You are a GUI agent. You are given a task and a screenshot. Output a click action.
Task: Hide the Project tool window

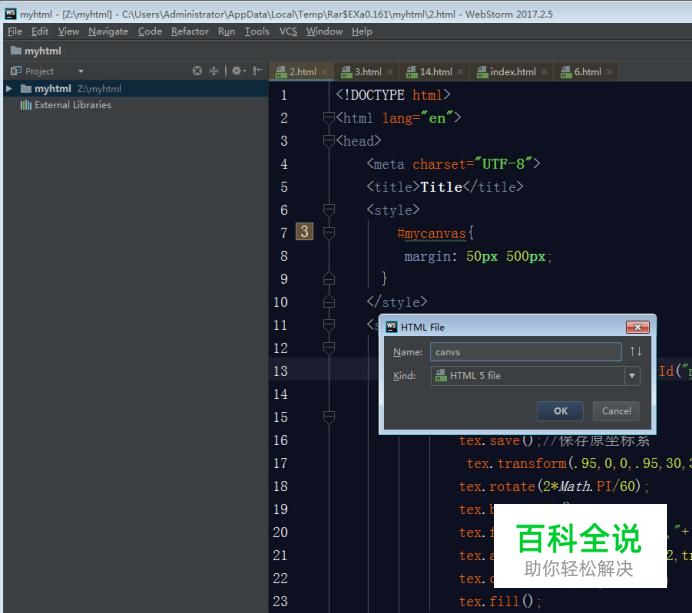(x=257, y=71)
